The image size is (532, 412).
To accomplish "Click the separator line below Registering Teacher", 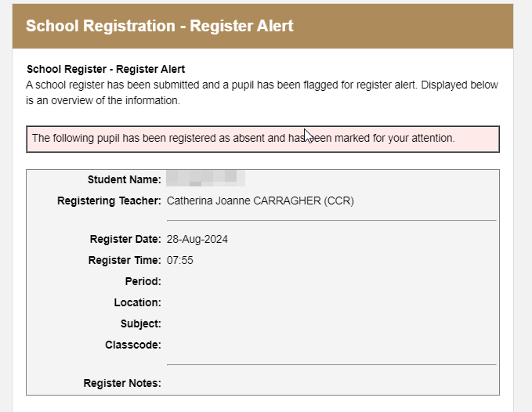I will (x=331, y=221).
